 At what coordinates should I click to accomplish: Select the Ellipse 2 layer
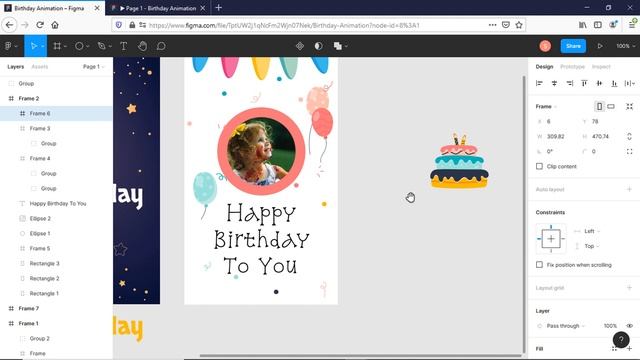click(x=56, y=218)
